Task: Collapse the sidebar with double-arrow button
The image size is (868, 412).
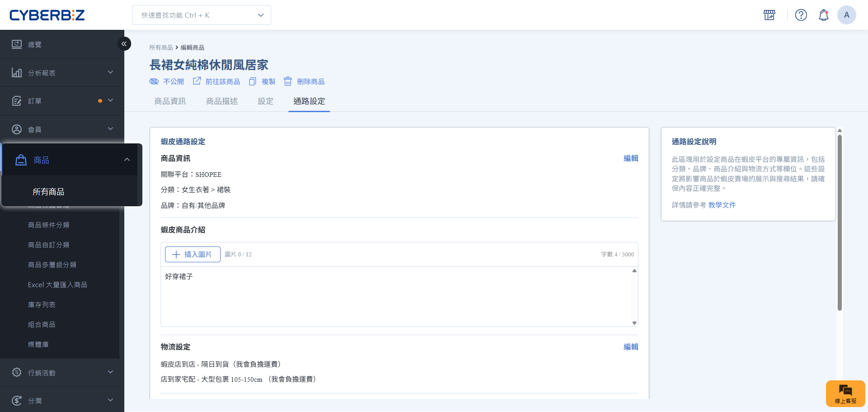Action: (124, 44)
